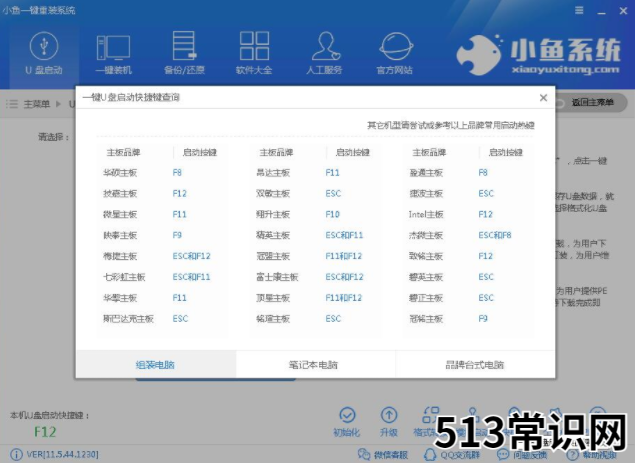Click the first 主板品牌 column header
The height and width of the screenshot is (463, 636).
pyautogui.click(x=123, y=153)
